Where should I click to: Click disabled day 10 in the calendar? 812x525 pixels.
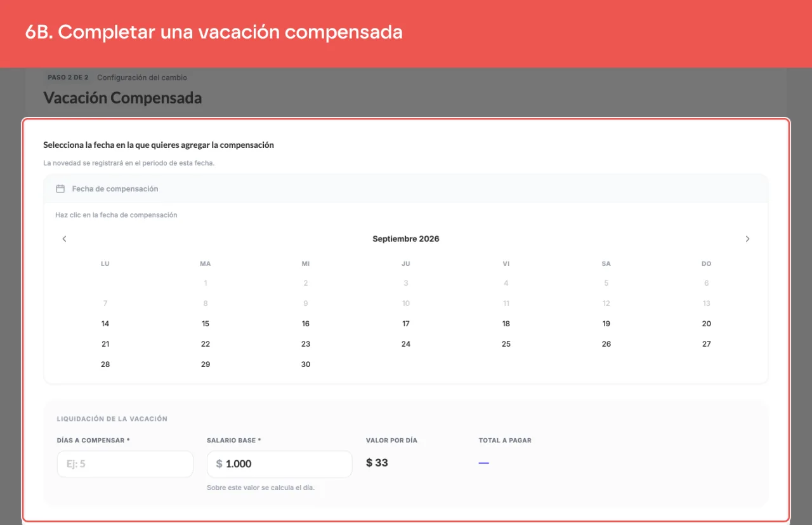(406, 303)
